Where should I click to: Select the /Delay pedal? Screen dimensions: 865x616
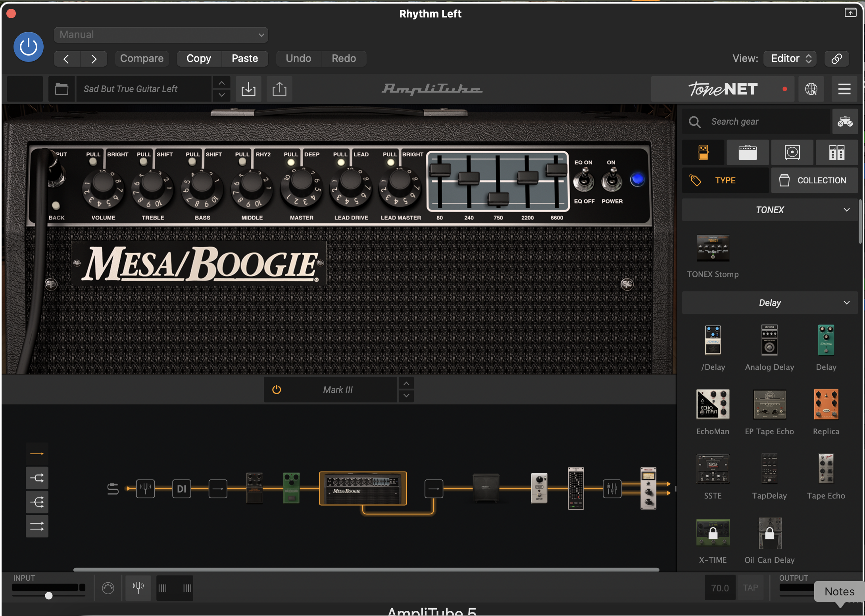point(713,340)
